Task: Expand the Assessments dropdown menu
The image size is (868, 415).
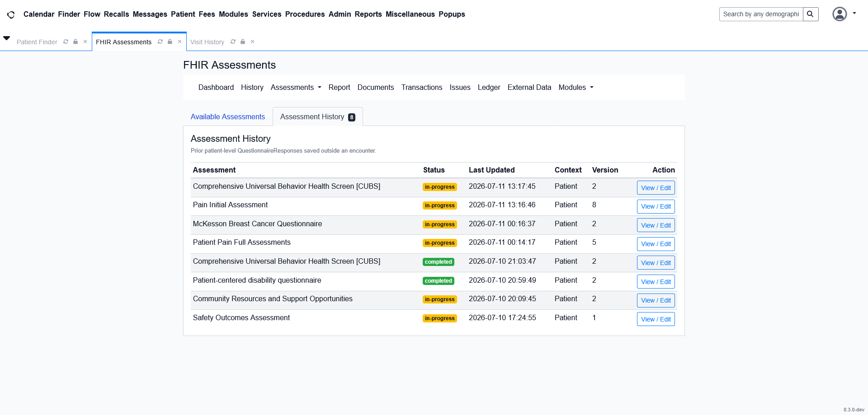Action: point(296,87)
